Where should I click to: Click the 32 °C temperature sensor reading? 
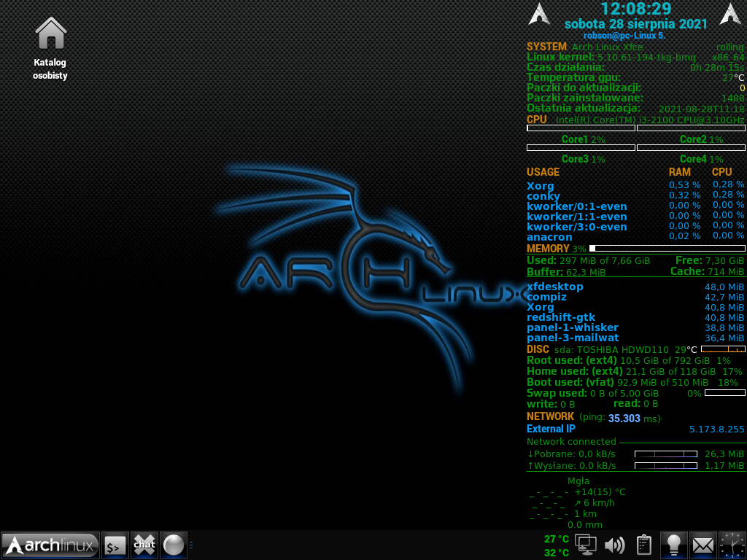[x=556, y=553]
